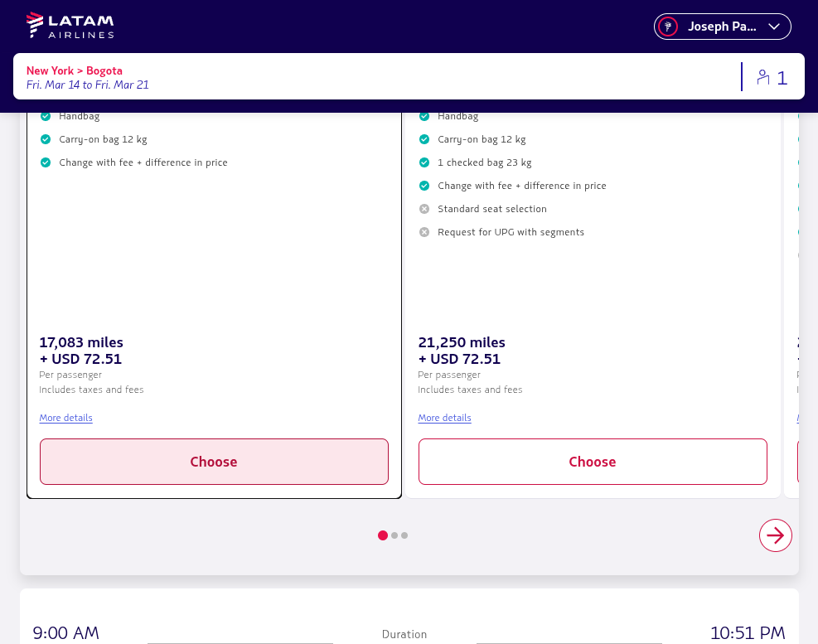Image resolution: width=818 pixels, height=644 pixels.
Task: Select the third carousel page dot
Action: [x=404, y=535]
